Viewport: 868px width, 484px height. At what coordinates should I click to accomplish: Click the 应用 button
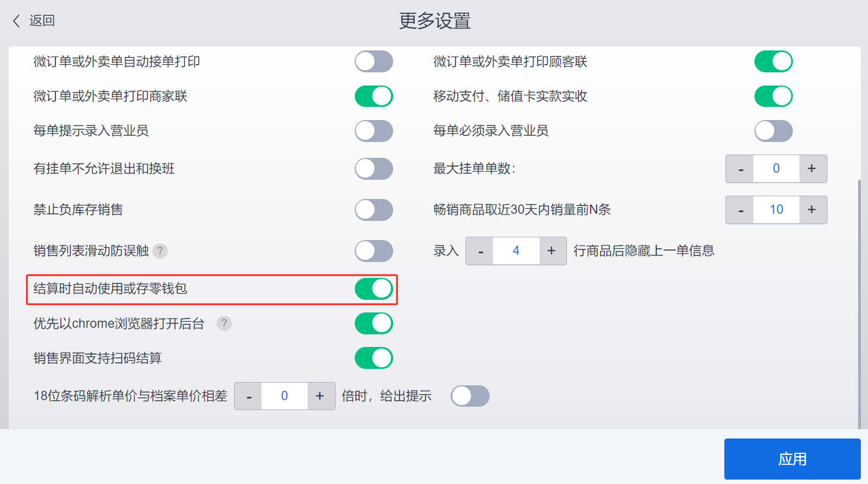[x=792, y=459]
